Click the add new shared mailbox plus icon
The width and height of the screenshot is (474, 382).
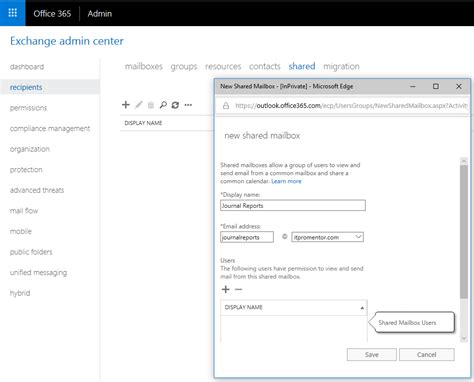(126, 105)
